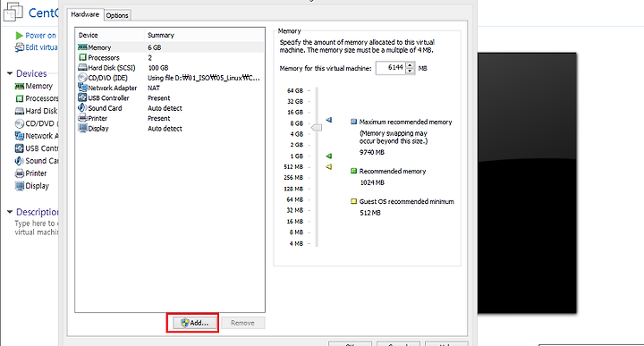Click Memory icon in background Devices sidebar
This screenshot has height=346, width=644.
click(x=20, y=86)
